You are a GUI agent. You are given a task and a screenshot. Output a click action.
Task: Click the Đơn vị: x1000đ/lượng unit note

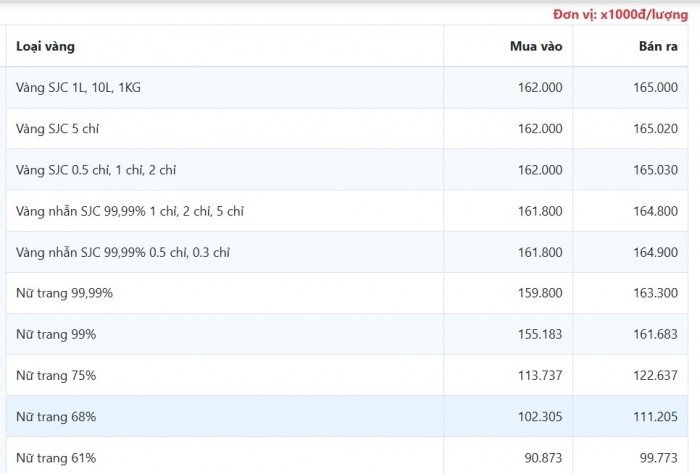(621, 15)
